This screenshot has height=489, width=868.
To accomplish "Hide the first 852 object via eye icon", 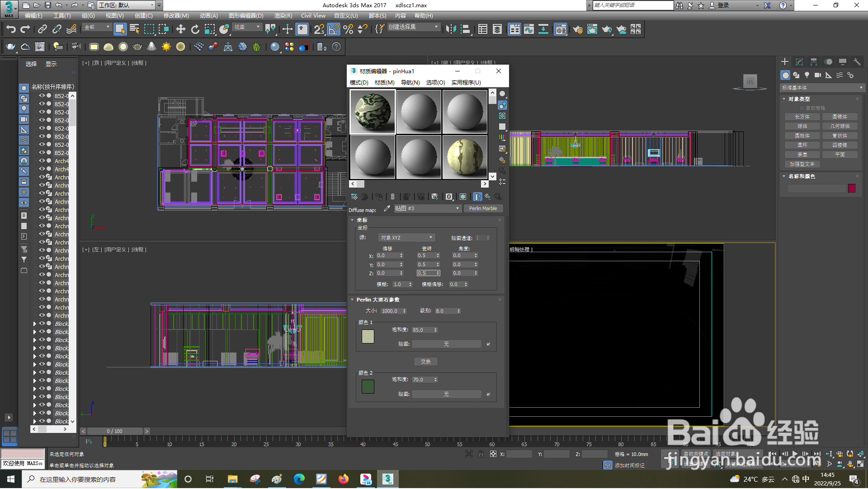I will point(42,96).
